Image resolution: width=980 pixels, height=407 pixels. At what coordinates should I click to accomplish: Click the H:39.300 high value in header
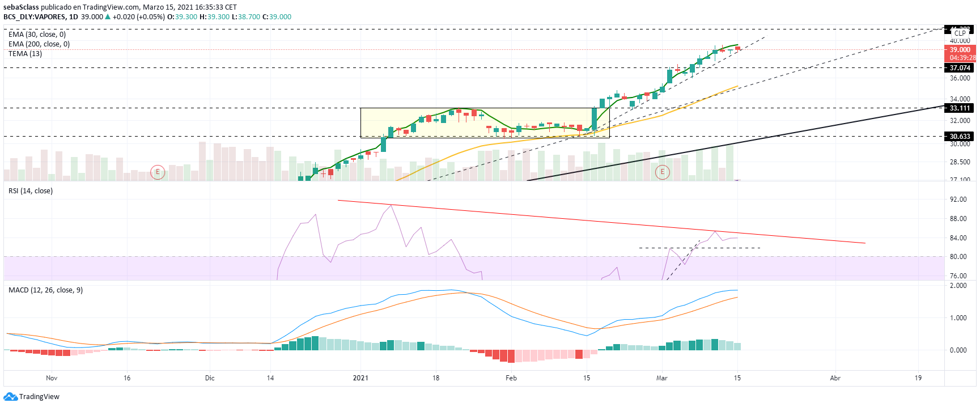pyautogui.click(x=215, y=17)
